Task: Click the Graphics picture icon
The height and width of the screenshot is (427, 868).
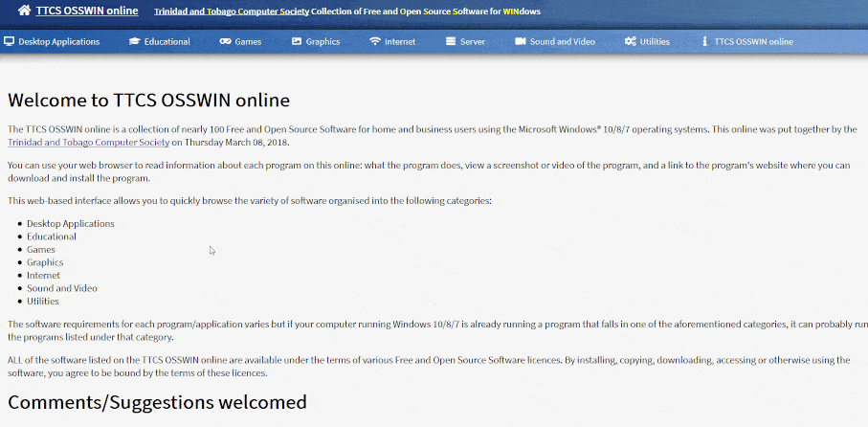Action: [x=297, y=41]
